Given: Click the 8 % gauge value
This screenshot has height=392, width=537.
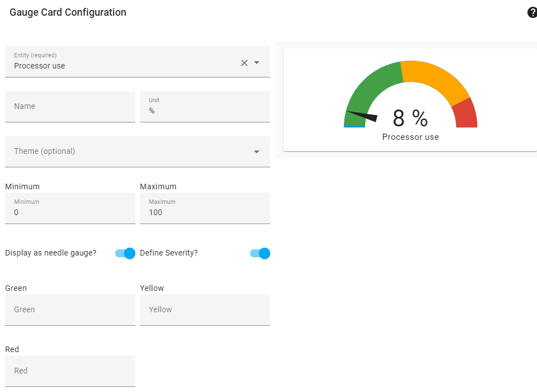Looking at the screenshot, I should coord(410,118).
